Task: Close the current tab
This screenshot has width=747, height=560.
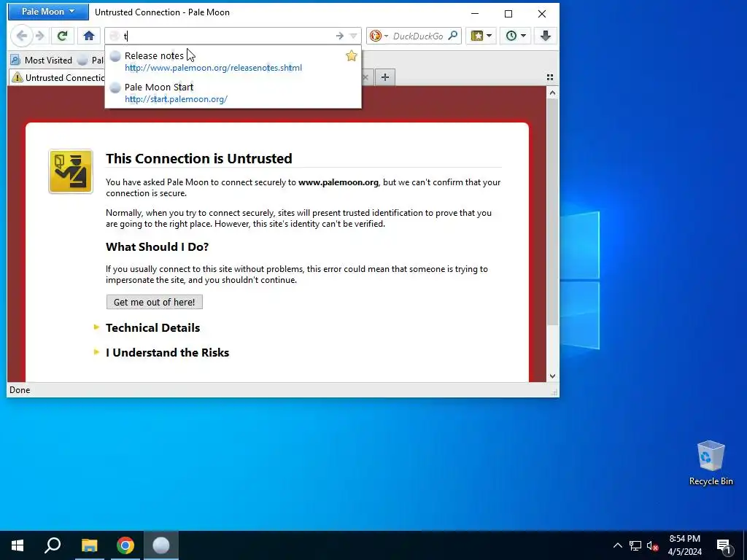Action: pos(365,77)
